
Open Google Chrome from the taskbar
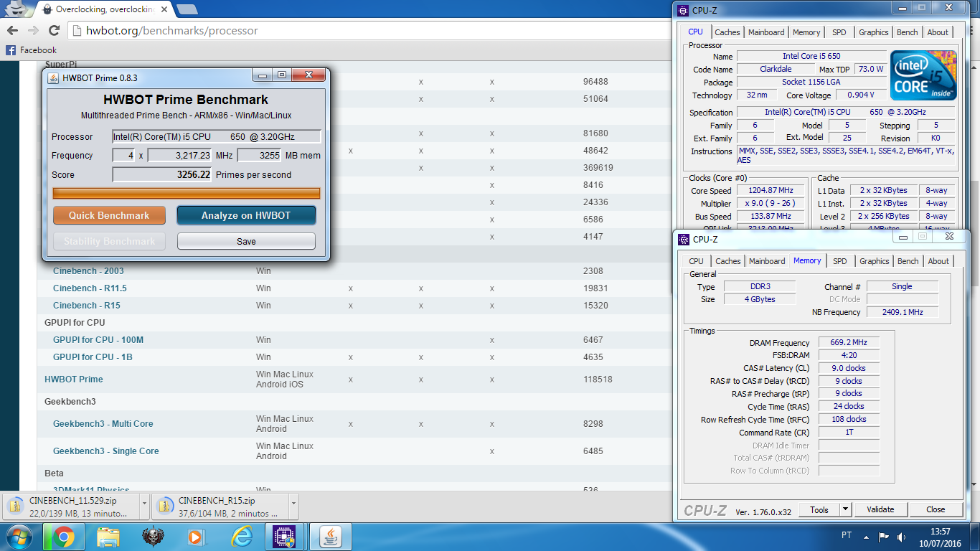coord(63,537)
